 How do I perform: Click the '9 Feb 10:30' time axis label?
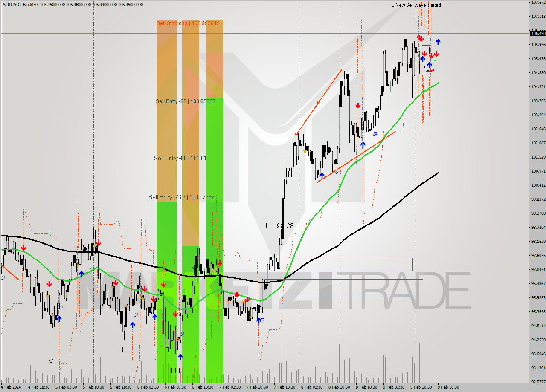pos(421,387)
